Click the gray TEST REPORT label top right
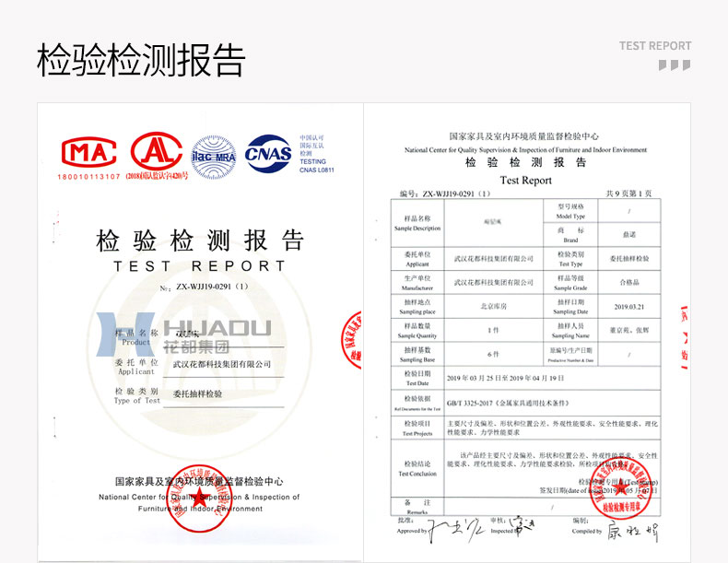This screenshot has height=563, width=728. [655, 45]
